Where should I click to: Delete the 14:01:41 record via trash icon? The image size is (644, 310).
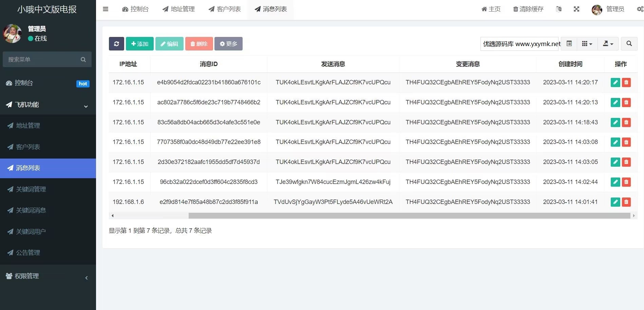(x=626, y=202)
